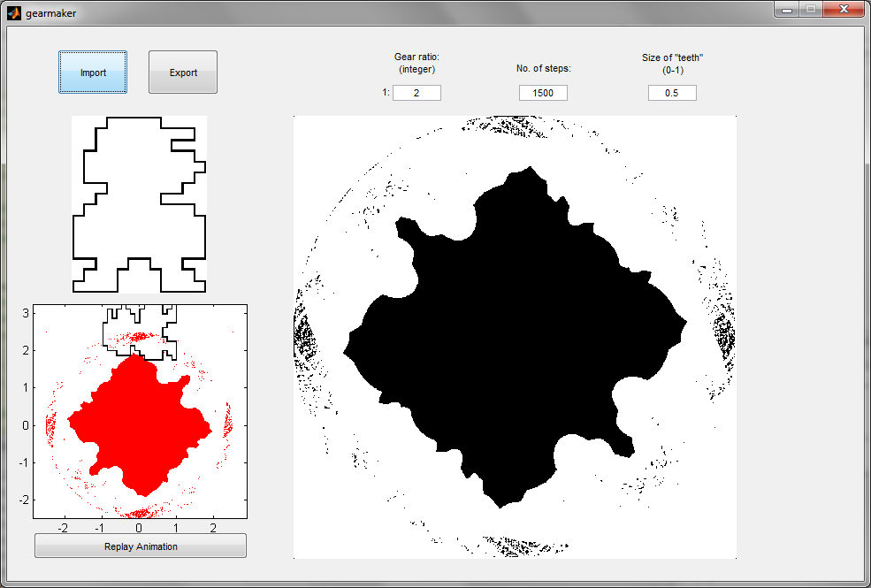Edit the Size of teeth field
Image resolution: width=871 pixels, height=588 pixels.
click(672, 93)
